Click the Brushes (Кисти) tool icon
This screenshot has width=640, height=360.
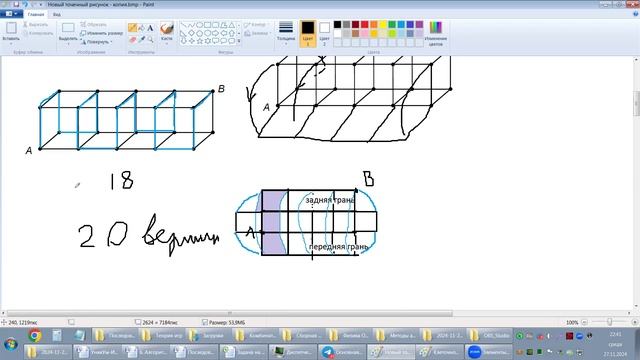[167, 28]
